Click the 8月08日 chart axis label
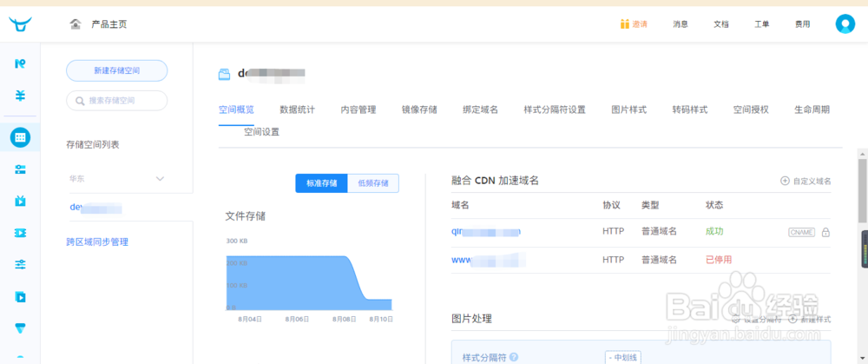This screenshot has width=868, height=364. tap(344, 319)
